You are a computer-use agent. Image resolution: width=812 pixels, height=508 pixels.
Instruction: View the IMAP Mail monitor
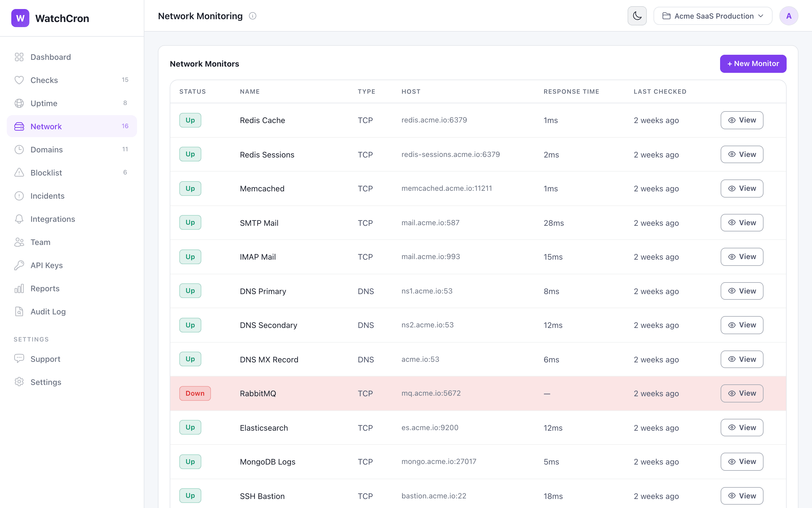coord(742,257)
